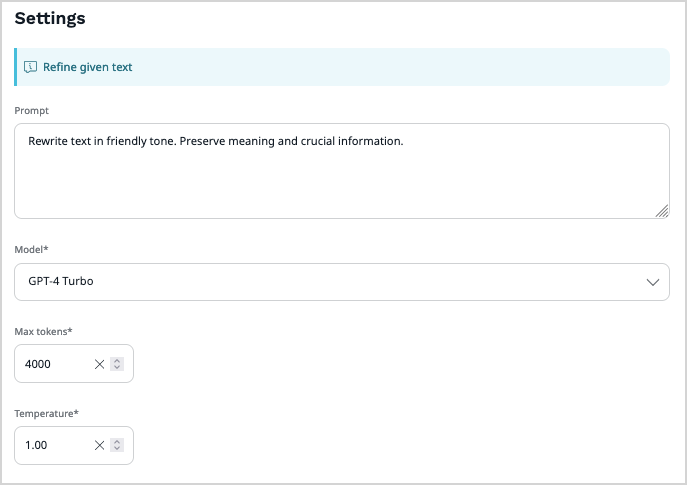This screenshot has width=687, height=485.
Task: Clear the Max tokens value
Action: 99,364
